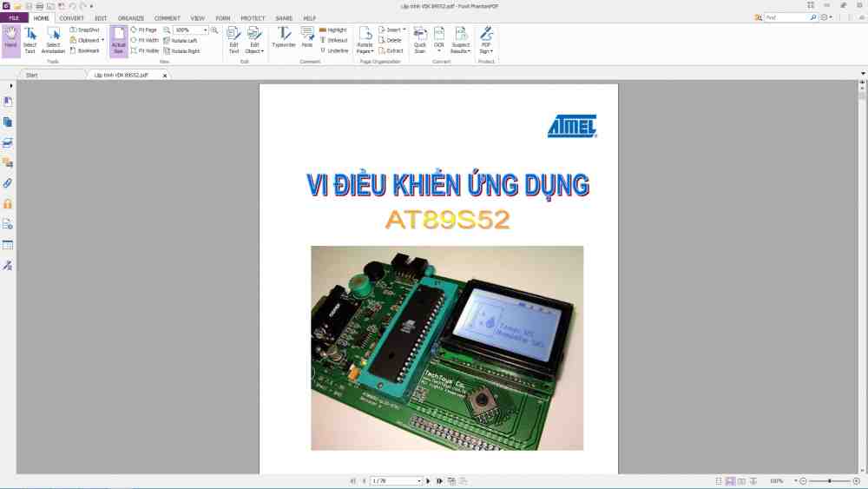Choose Fit Width view
868x489 pixels.
[144, 41]
